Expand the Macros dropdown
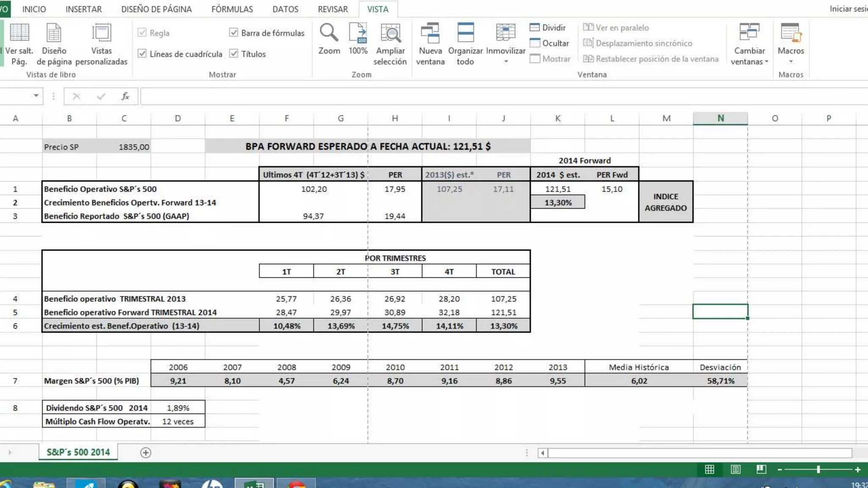The height and width of the screenshot is (488, 868). pos(790,62)
